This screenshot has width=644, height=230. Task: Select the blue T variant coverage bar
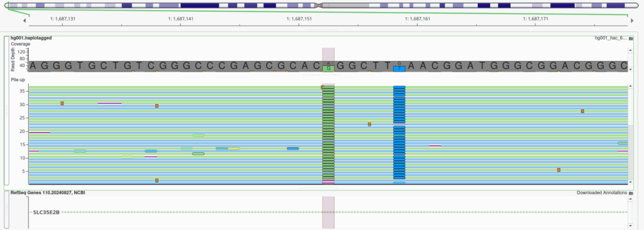tap(399, 68)
